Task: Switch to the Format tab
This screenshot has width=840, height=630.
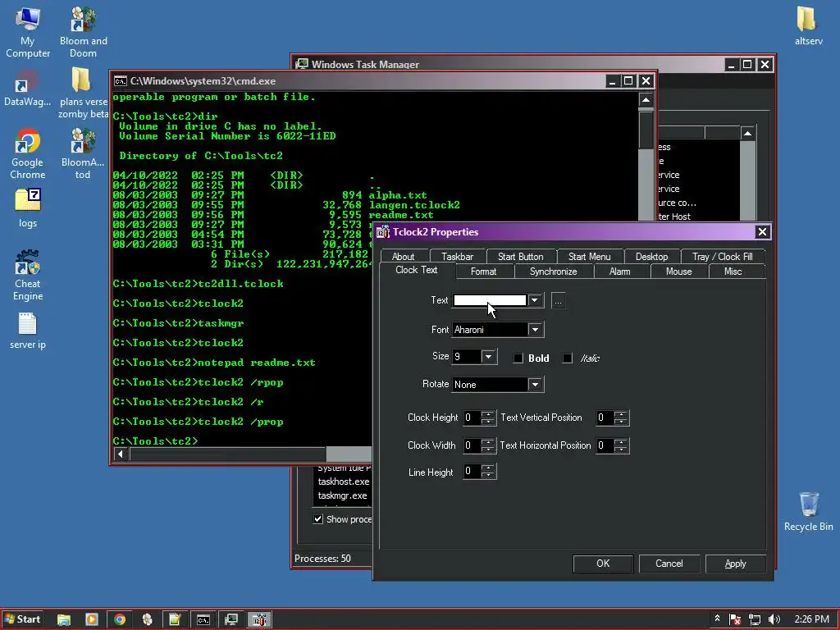Action: point(483,272)
